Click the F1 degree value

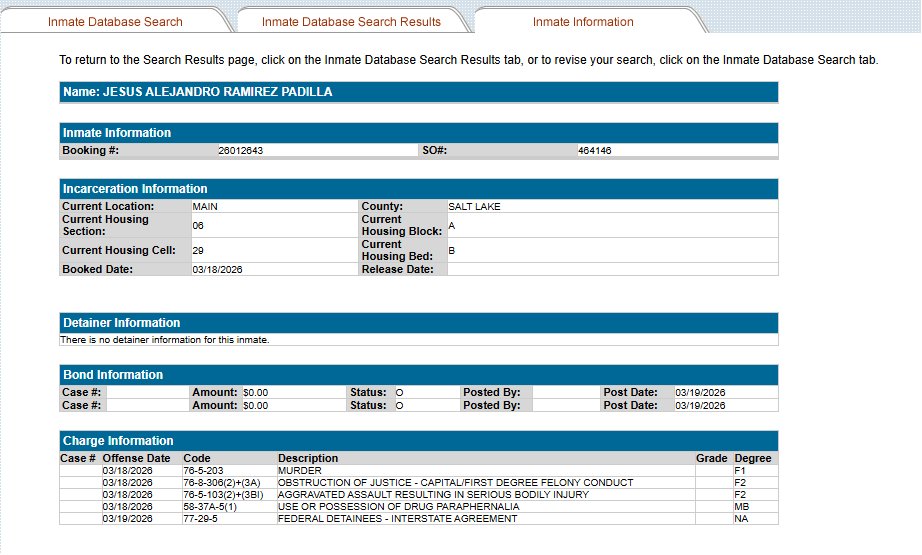(739, 470)
